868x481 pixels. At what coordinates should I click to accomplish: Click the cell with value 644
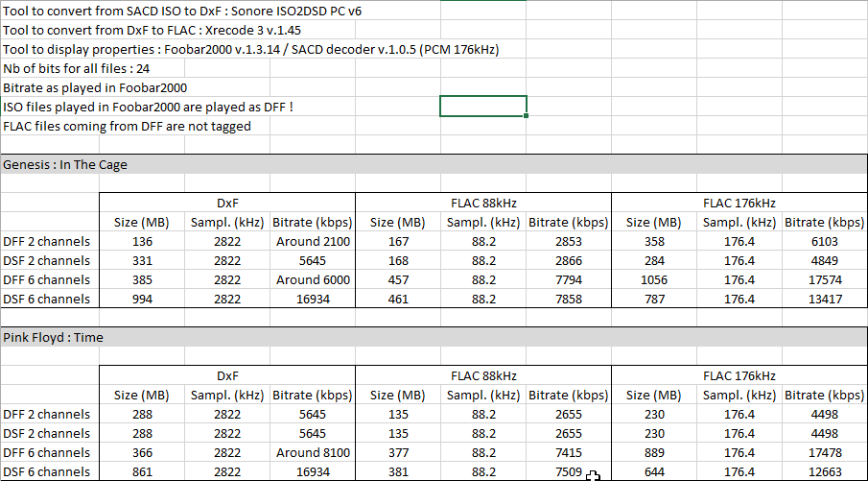tap(654, 472)
